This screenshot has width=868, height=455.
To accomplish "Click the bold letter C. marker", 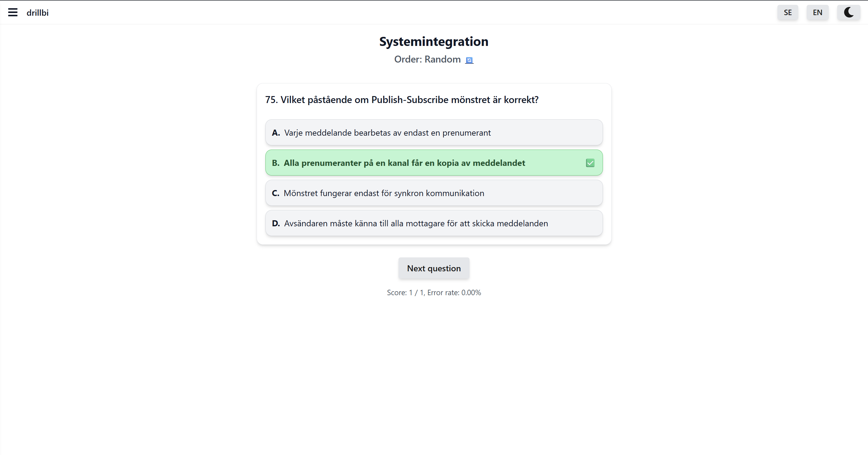I will point(275,193).
